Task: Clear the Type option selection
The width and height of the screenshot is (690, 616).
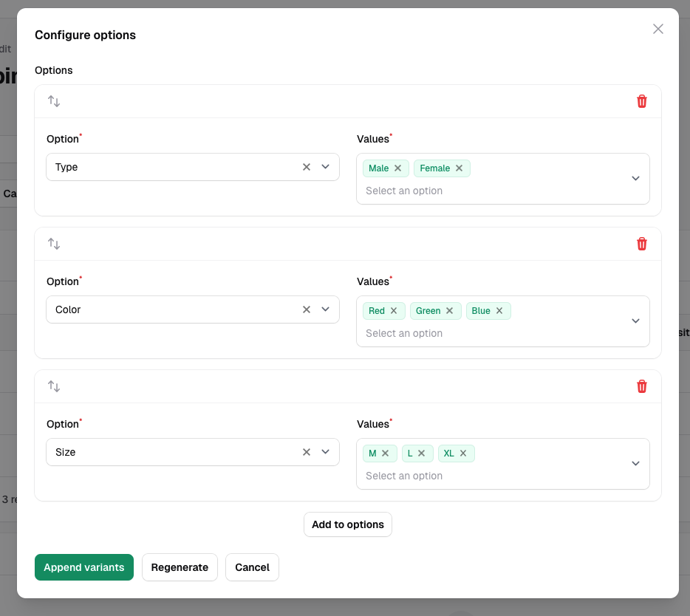Action: coord(307,167)
